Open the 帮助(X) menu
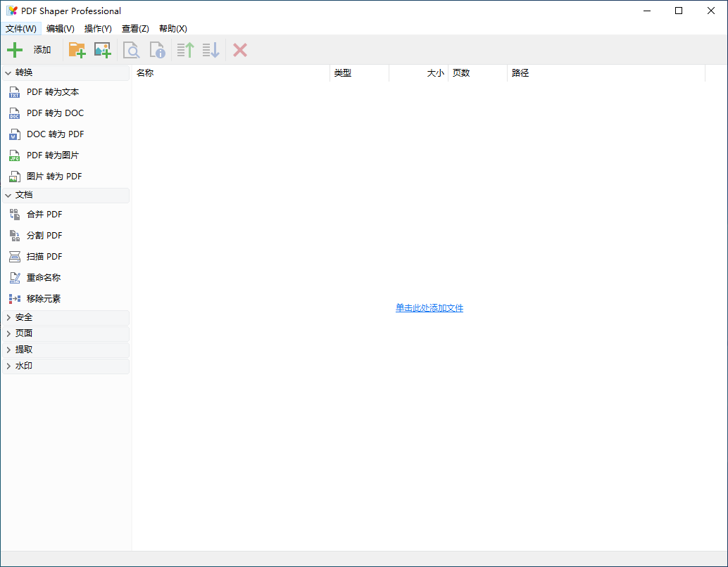The width and height of the screenshot is (728, 567). tap(172, 29)
